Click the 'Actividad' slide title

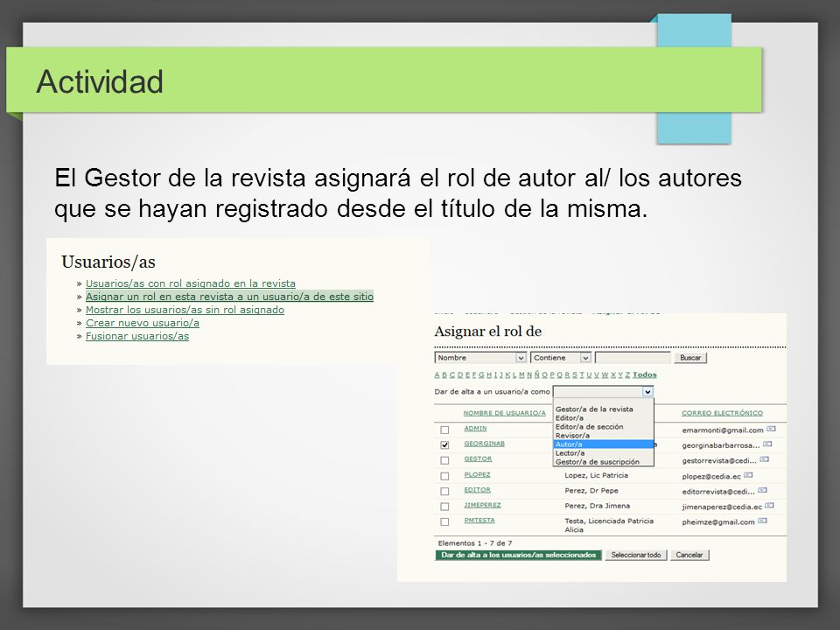click(100, 81)
